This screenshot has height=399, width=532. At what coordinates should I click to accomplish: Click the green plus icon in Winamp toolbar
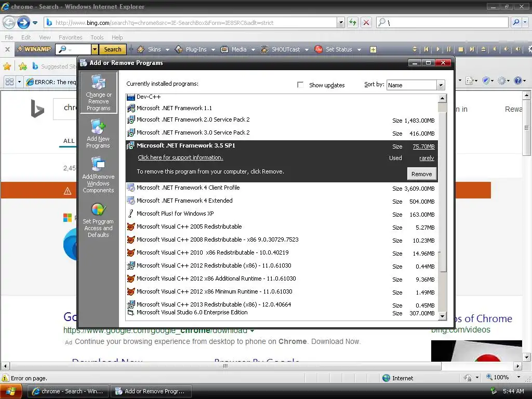tap(373, 50)
